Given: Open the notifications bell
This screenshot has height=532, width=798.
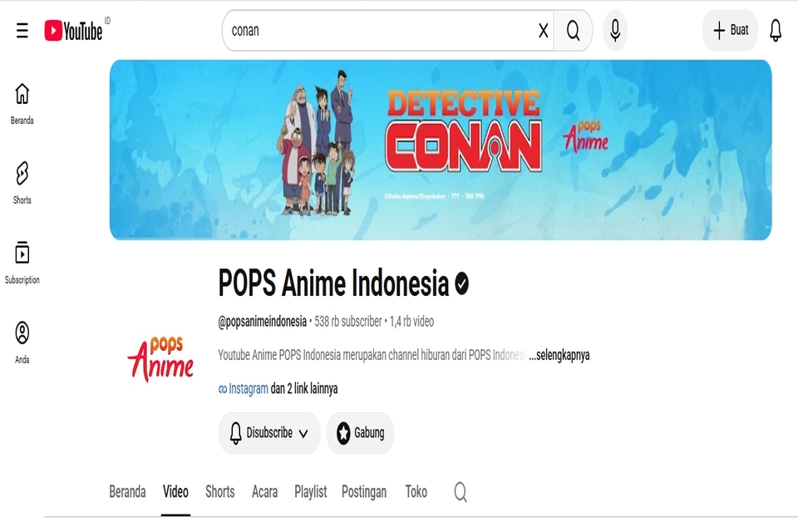Looking at the screenshot, I should pyautogui.click(x=776, y=31).
